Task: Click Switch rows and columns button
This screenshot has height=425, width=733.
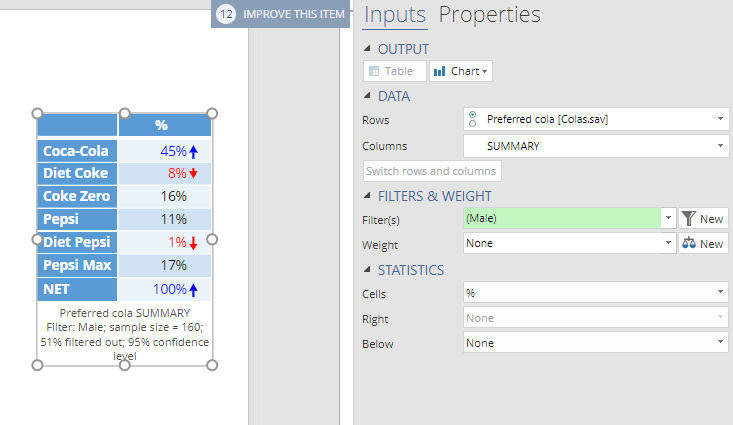Action: [x=432, y=171]
